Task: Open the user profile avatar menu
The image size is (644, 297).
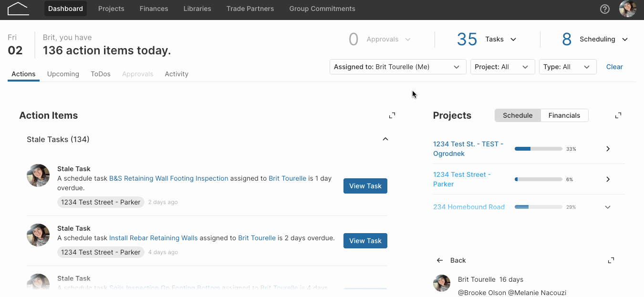Action: click(628, 9)
